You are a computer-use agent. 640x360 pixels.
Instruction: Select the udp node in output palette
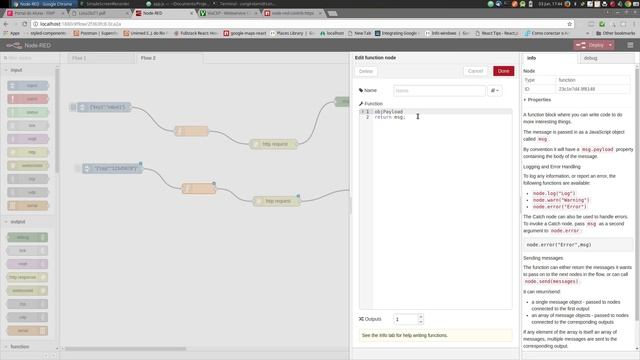click(27, 317)
